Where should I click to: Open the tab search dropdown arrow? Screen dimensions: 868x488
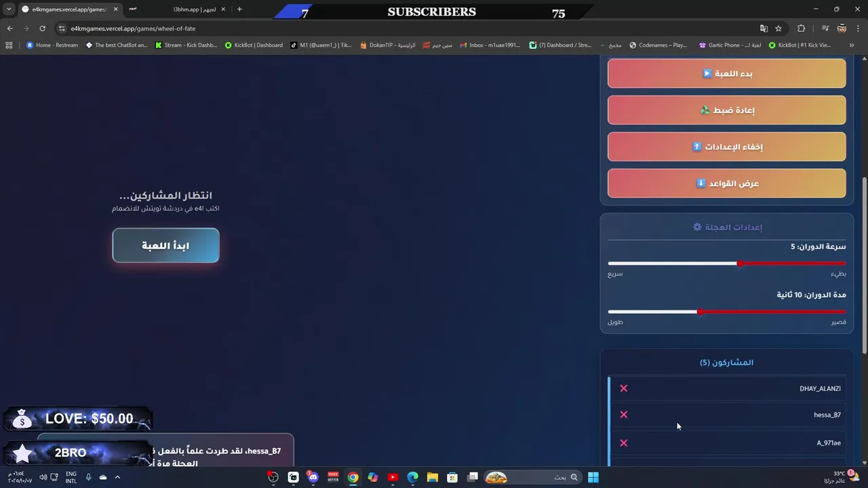click(9, 9)
